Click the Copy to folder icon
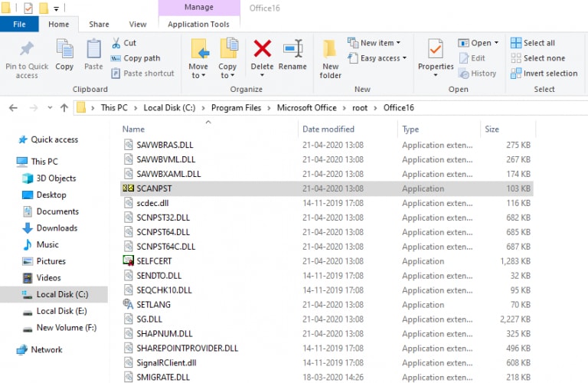 click(x=229, y=49)
